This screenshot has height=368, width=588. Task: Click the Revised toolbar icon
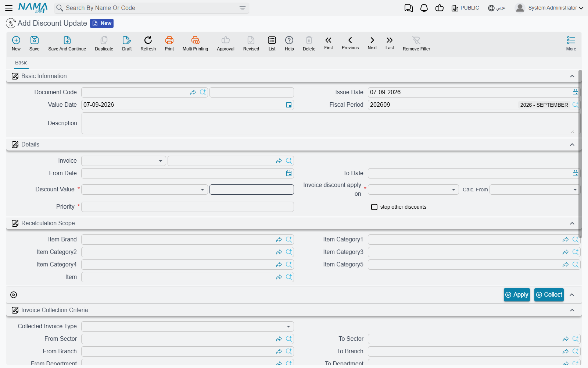click(251, 43)
